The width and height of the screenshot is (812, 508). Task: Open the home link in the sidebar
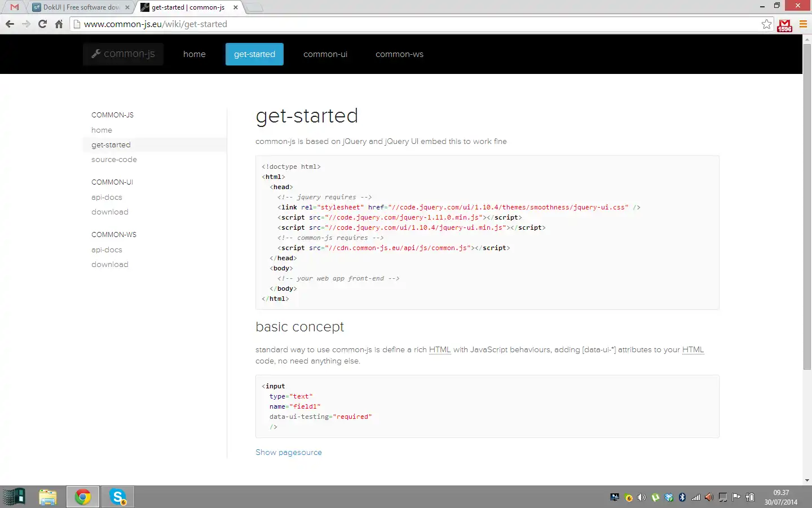click(101, 130)
